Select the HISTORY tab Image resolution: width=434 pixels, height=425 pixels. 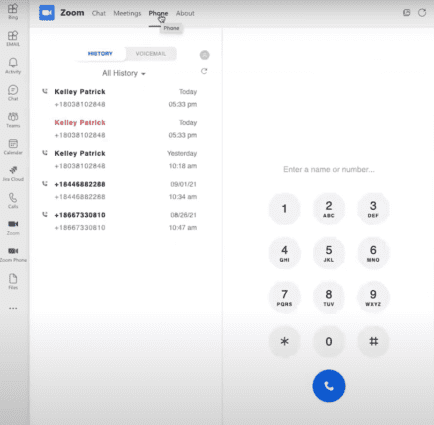click(x=100, y=54)
